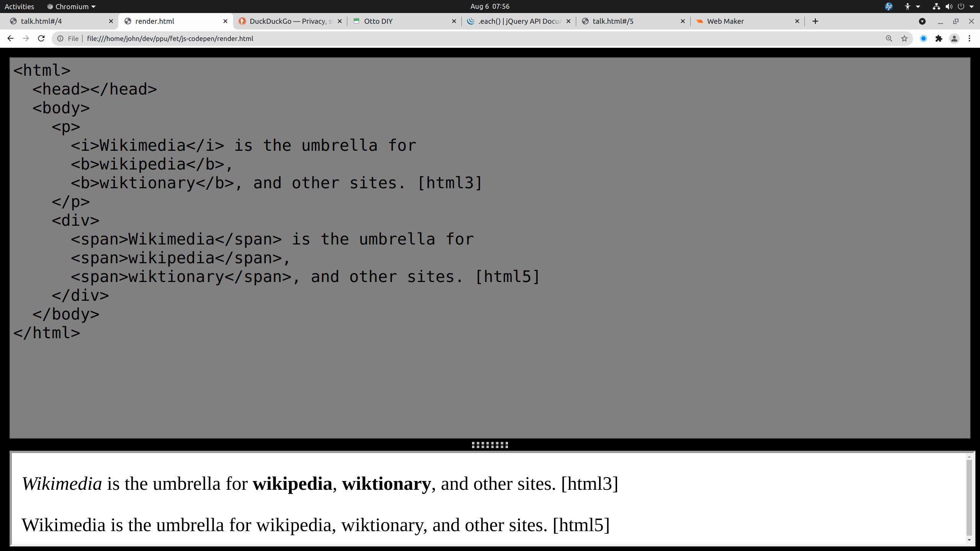View site information icon beside File

(x=60, y=38)
